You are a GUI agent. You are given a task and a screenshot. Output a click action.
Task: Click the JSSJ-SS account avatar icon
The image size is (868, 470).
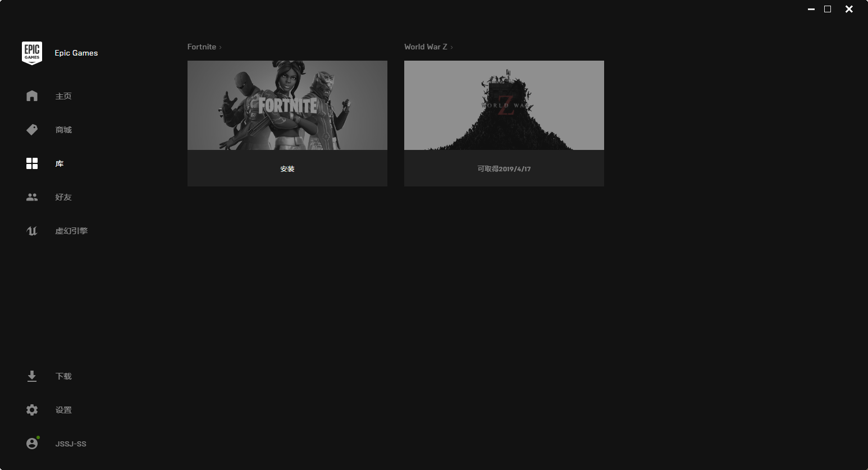point(33,443)
